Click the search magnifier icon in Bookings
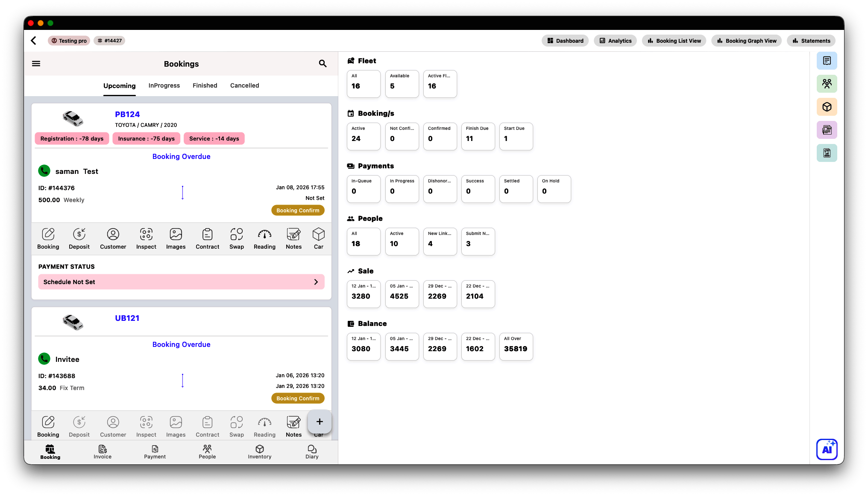Viewport: 868px width, 496px height. pyautogui.click(x=323, y=64)
